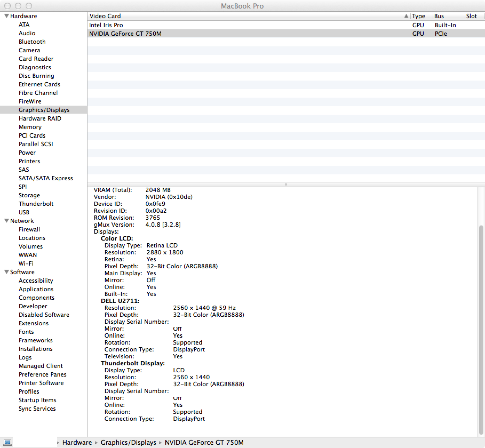The height and width of the screenshot is (448, 485).
Task: Select Locations under Network
Action: (32, 238)
